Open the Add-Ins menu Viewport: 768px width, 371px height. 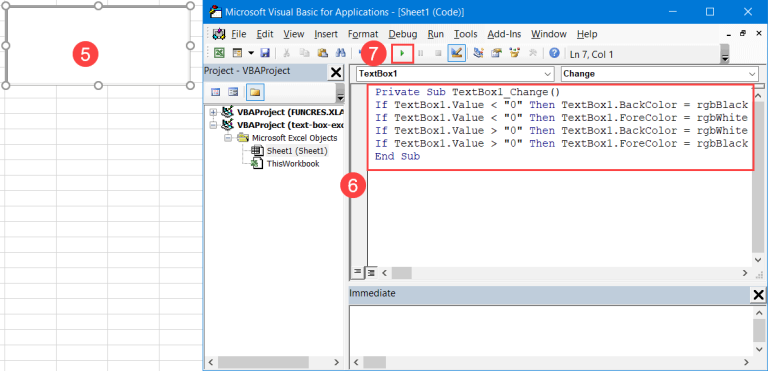pos(504,34)
